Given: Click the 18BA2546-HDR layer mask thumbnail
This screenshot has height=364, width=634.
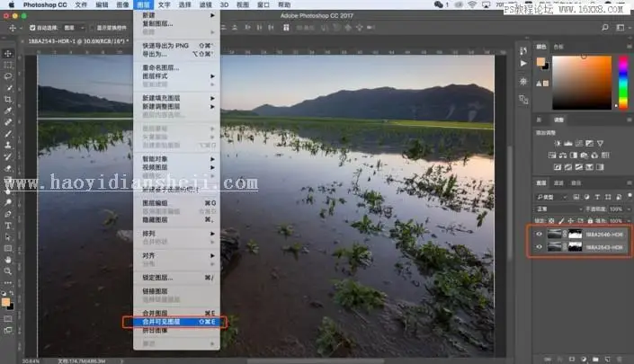Looking at the screenshot, I should [x=575, y=234].
